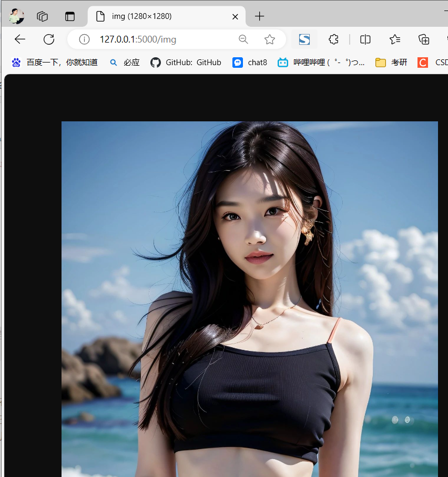View site information icon

tap(84, 39)
